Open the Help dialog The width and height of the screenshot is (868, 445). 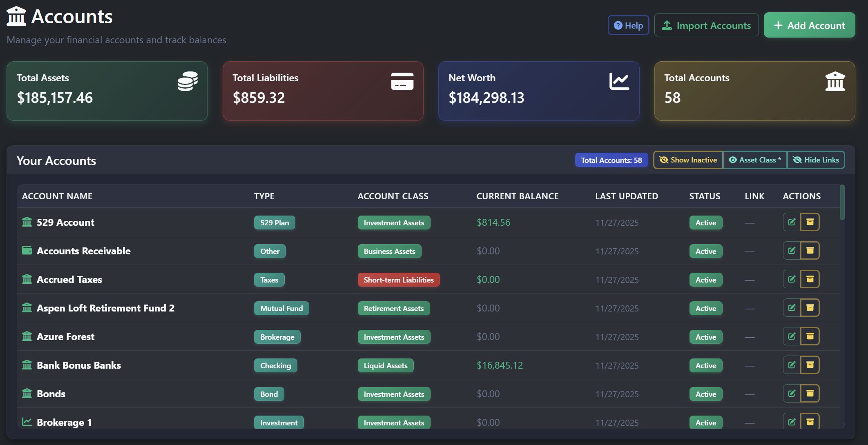click(628, 25)
